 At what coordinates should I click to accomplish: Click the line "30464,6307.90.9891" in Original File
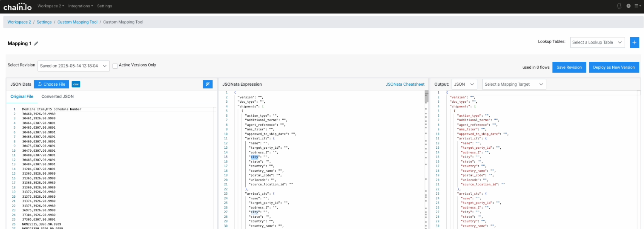click(x=39, y=123)
